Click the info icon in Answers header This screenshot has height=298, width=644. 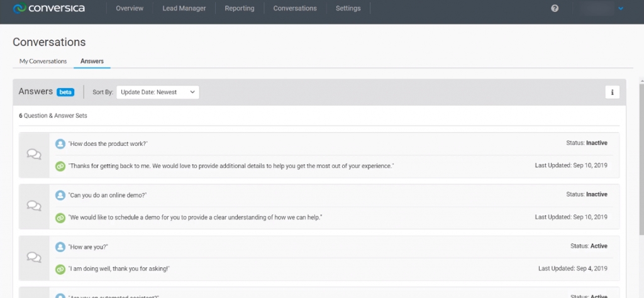pos(613,92)
